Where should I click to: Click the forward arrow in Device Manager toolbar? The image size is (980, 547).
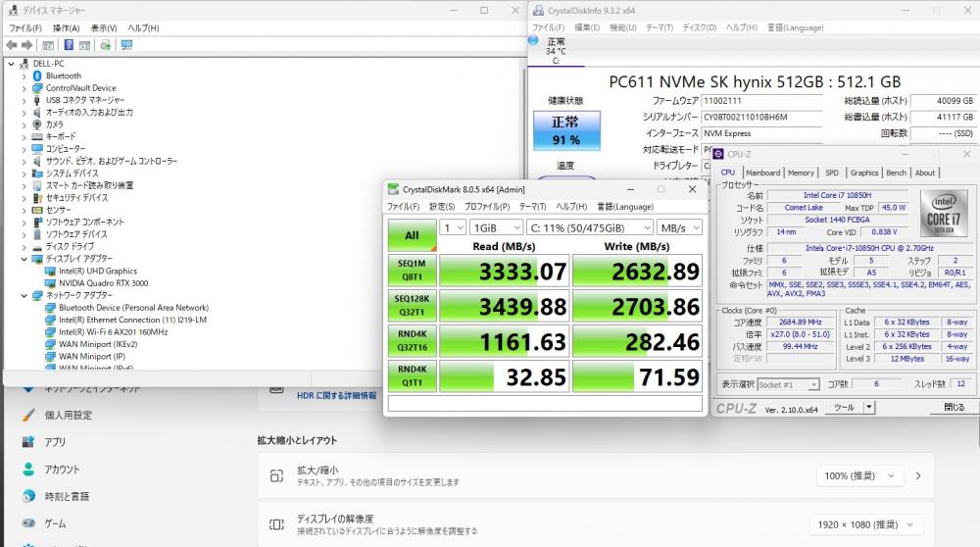(26, 45)
